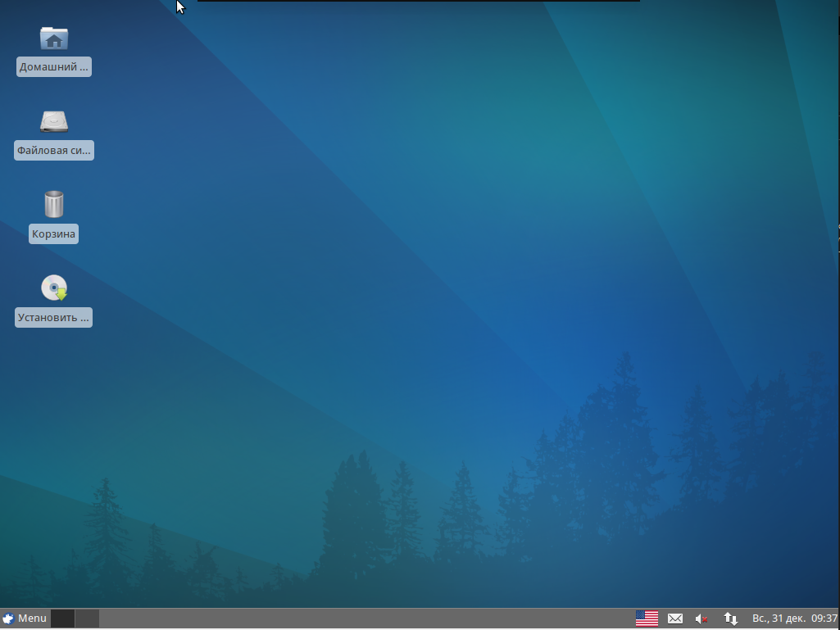Click the muted volume speaker icon

tap(702, 619)
